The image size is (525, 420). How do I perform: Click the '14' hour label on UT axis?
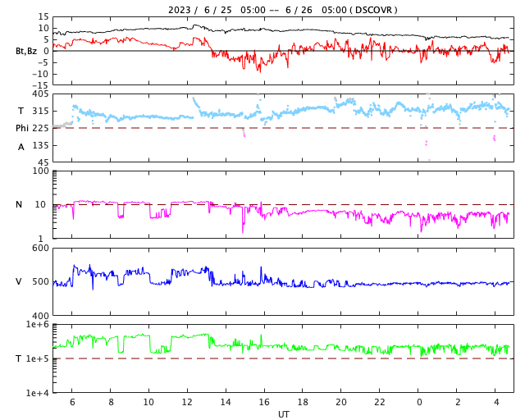point(226,402)
